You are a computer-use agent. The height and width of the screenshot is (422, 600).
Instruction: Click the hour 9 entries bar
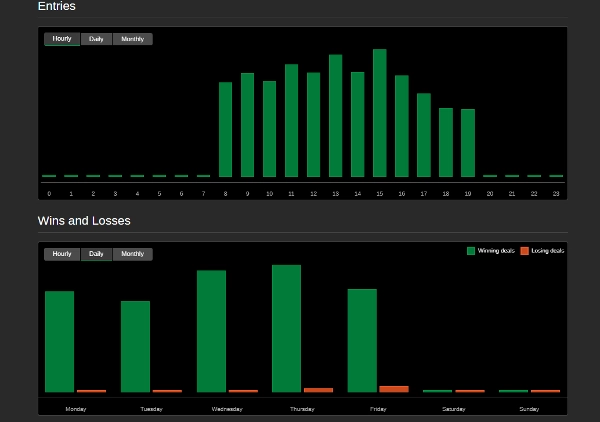pos(248,125)
